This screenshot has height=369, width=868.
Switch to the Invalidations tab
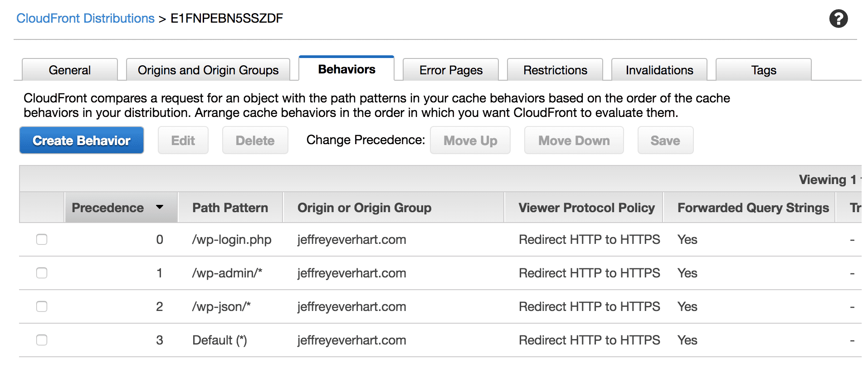click(658, 70)
